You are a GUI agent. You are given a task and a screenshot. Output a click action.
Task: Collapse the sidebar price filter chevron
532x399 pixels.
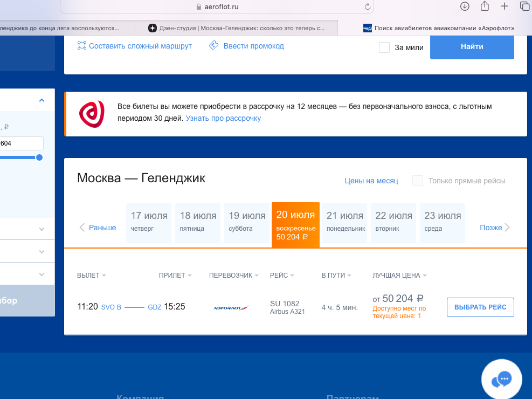[42, 100]
